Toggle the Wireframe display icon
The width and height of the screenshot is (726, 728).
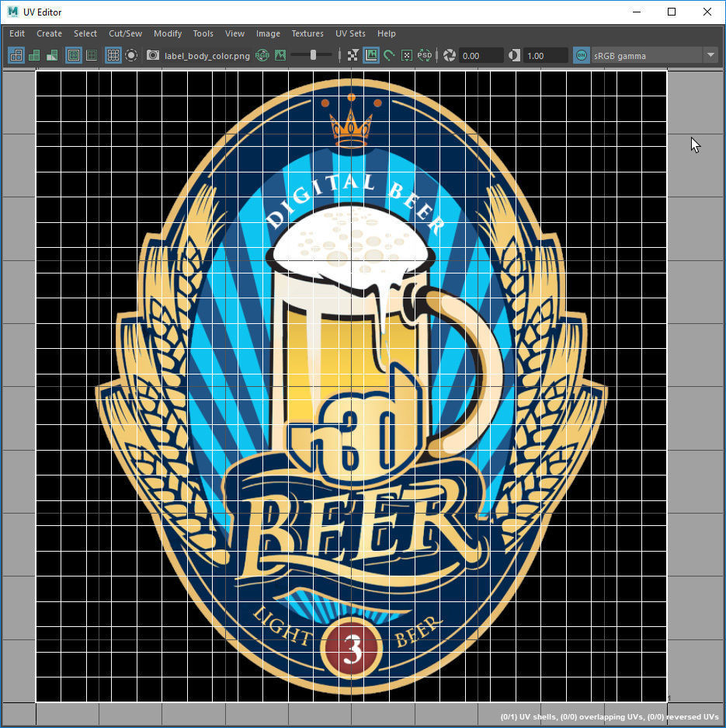point(16,56)
